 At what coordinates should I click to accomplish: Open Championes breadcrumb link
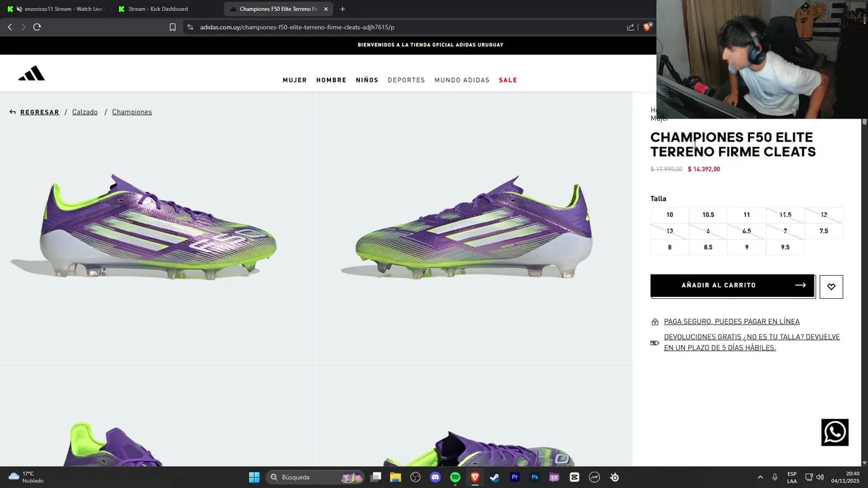[132, 112]
